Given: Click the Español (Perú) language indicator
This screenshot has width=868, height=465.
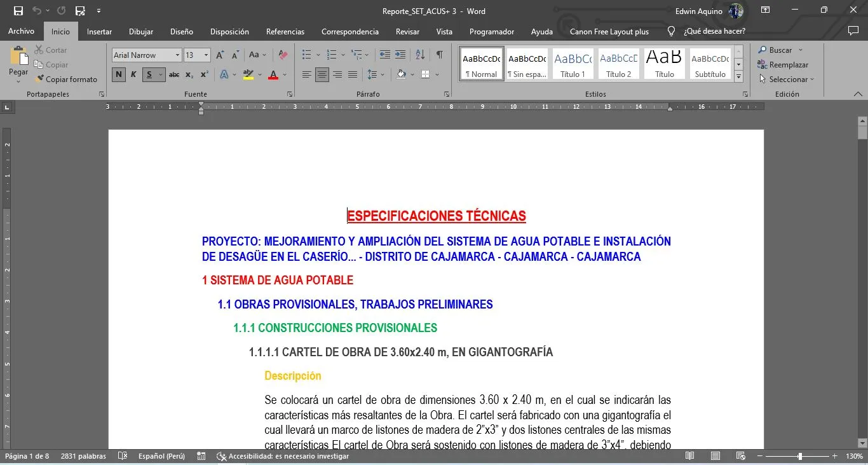Looking at the screenshot, I should click(x=161, y=456).
